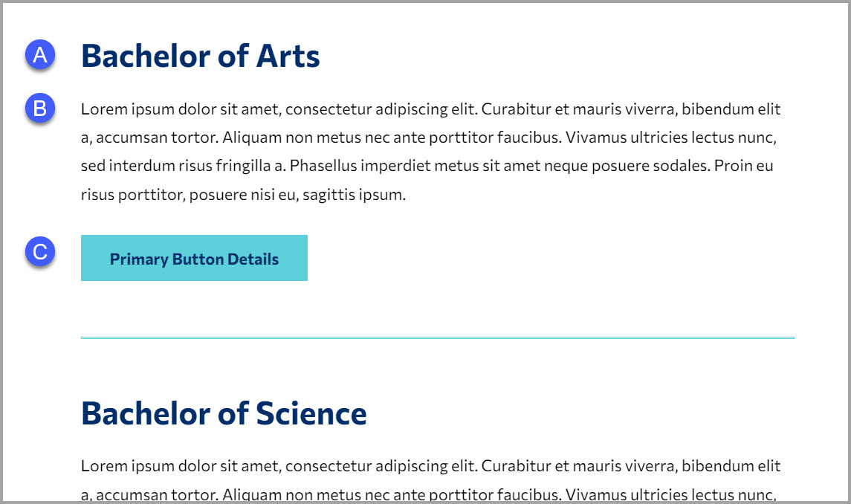
Task: Click the "Bachelor of Arts" heading
Action: click(200, 56)
